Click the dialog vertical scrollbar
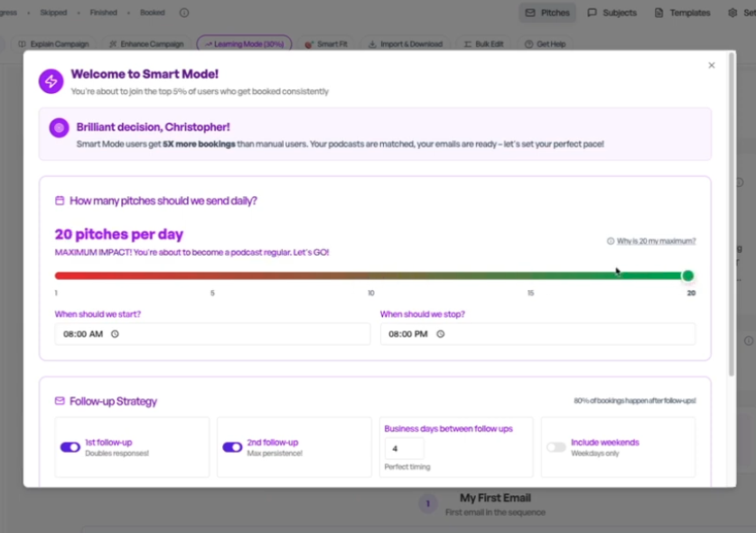 732,215
